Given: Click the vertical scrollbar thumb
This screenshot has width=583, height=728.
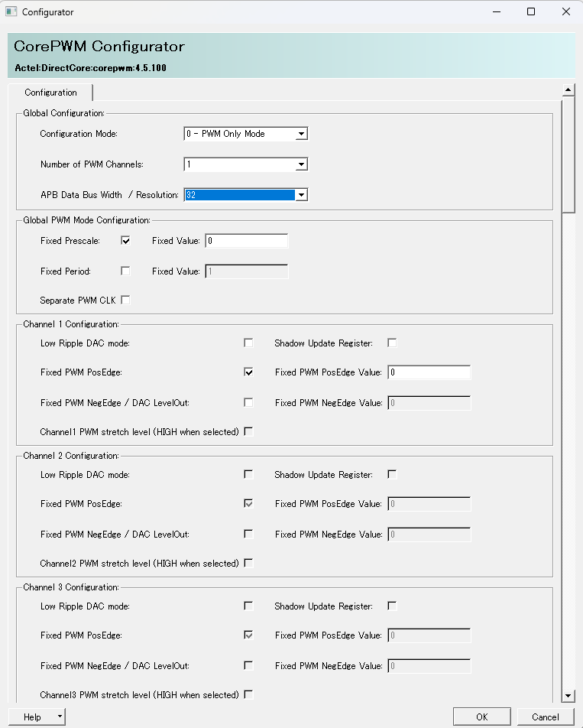Looking at the screenshot, I should coord(568,154).
